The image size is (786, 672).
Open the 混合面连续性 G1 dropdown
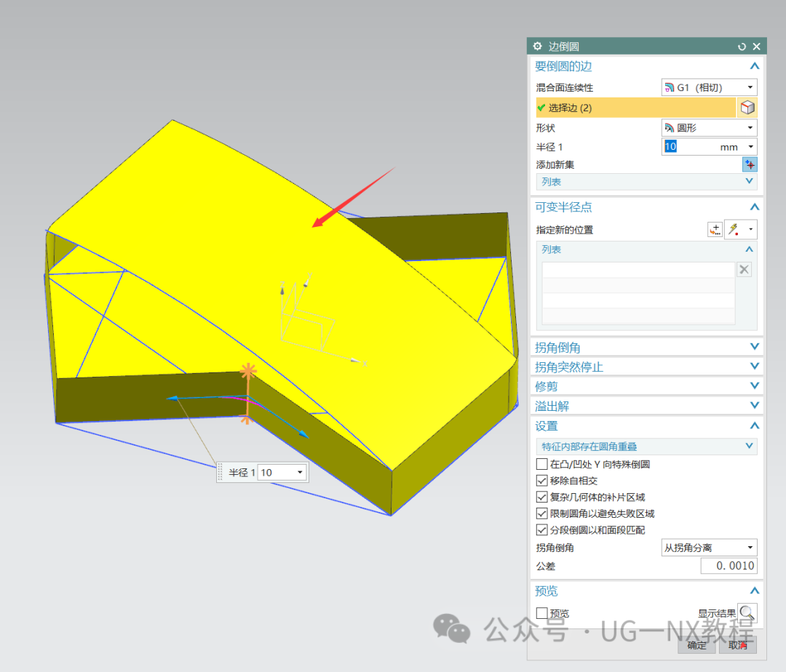pos(709,87)
